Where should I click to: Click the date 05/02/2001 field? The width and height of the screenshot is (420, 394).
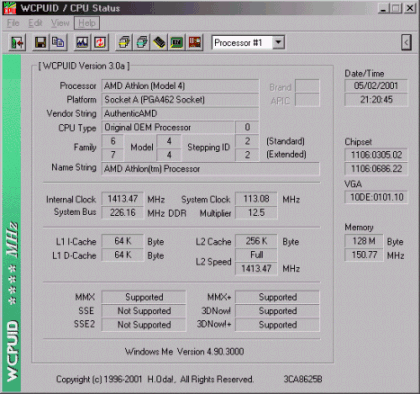pos(376,86)
